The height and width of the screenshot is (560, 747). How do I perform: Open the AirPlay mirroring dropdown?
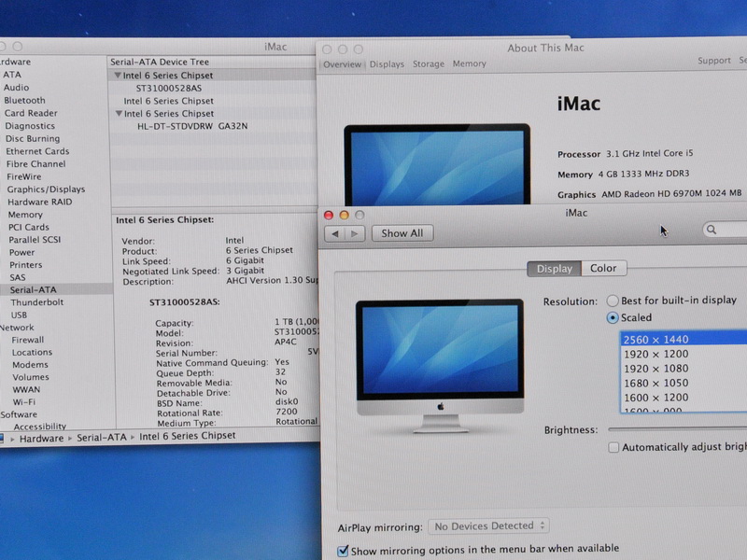(x=488, y=526)
